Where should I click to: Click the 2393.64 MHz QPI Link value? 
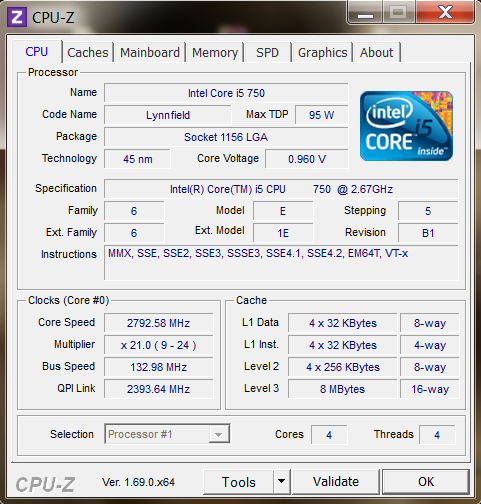click(159, 389)
